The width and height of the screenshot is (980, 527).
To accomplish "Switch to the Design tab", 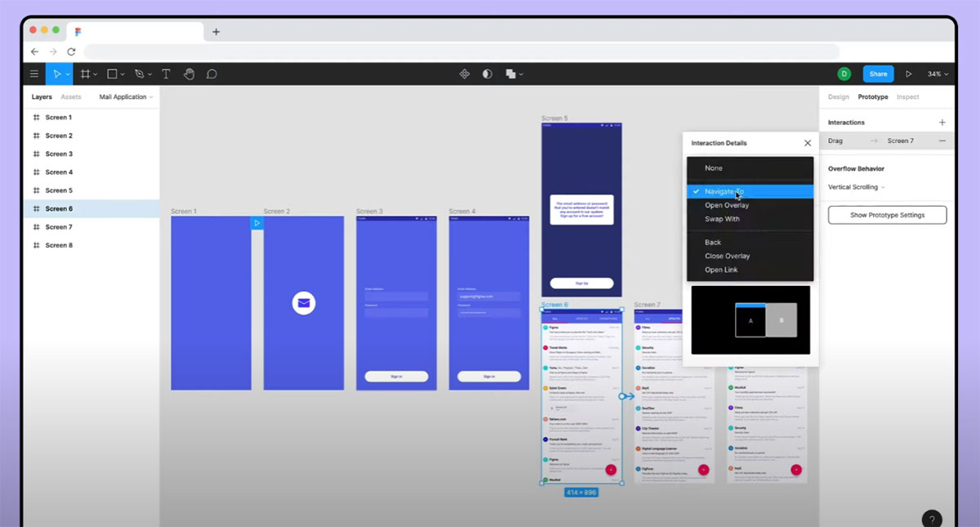I will 838,97.
